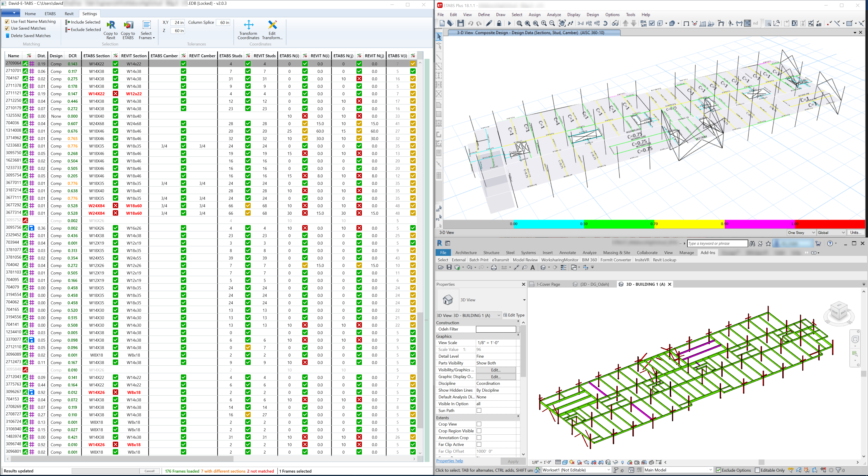
Task: Click ETABS select pointer tool
Action: point(439,36)
